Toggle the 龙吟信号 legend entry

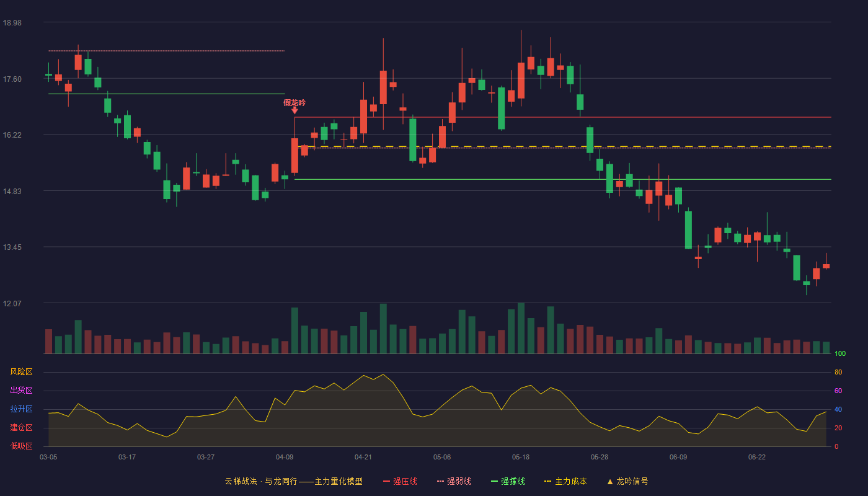(x=627, y=481)
